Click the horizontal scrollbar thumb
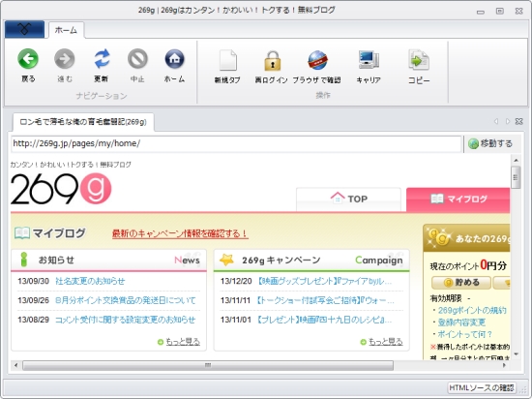 pyautogui.click(x=208, y=365)
